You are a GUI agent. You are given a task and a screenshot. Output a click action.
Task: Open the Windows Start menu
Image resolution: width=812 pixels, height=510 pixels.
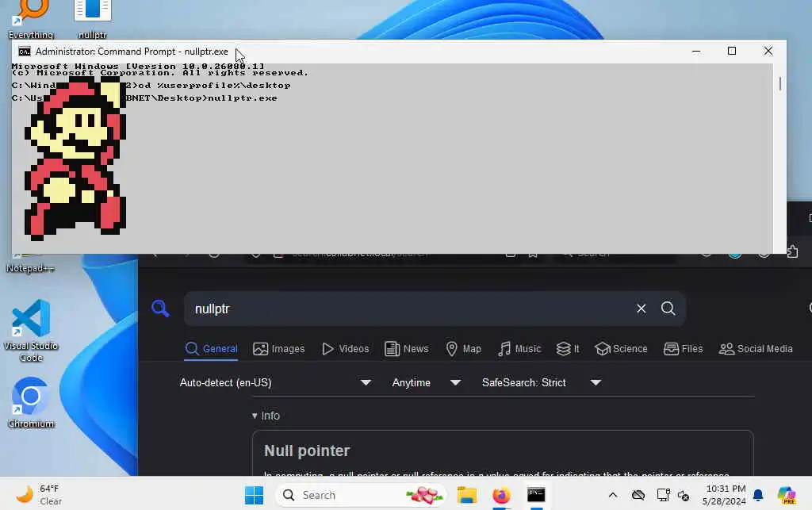pos(254,496)
